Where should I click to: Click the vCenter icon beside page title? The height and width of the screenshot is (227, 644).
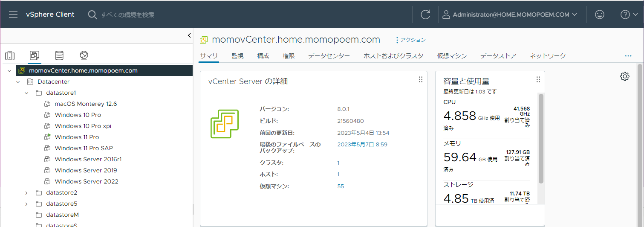tap(204, 40)
